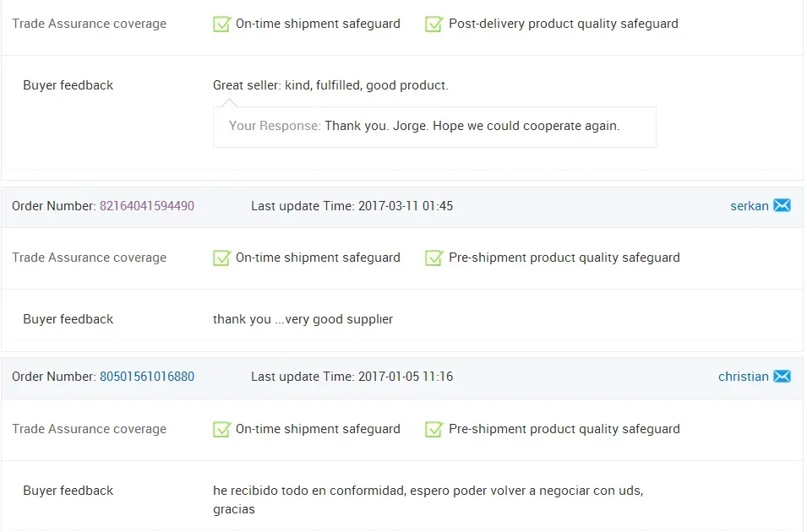The width and height of the screenshot is (807, 532).
Task: Toggle the On-time shipment checkbox in the topmost order
Action: (221, 24)
